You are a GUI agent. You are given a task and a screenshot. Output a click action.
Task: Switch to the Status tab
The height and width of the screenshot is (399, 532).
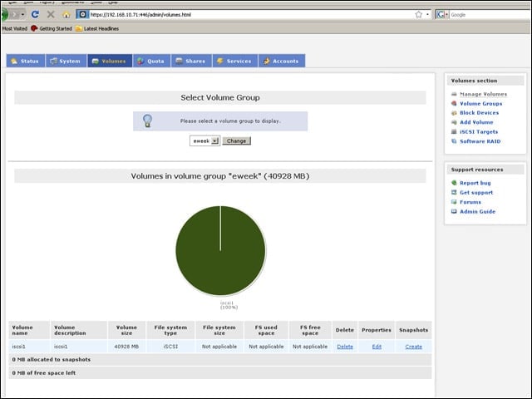[x=26, y=61]
